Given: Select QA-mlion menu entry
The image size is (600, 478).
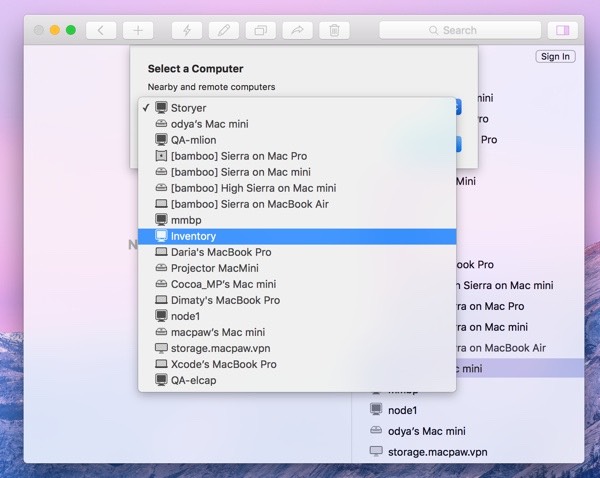Looking at the screenshot, I should pos(297,140).
